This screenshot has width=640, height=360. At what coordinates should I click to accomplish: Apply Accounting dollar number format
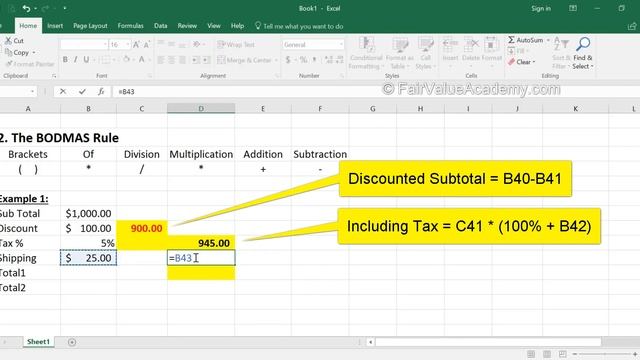[x=288, y=60]
